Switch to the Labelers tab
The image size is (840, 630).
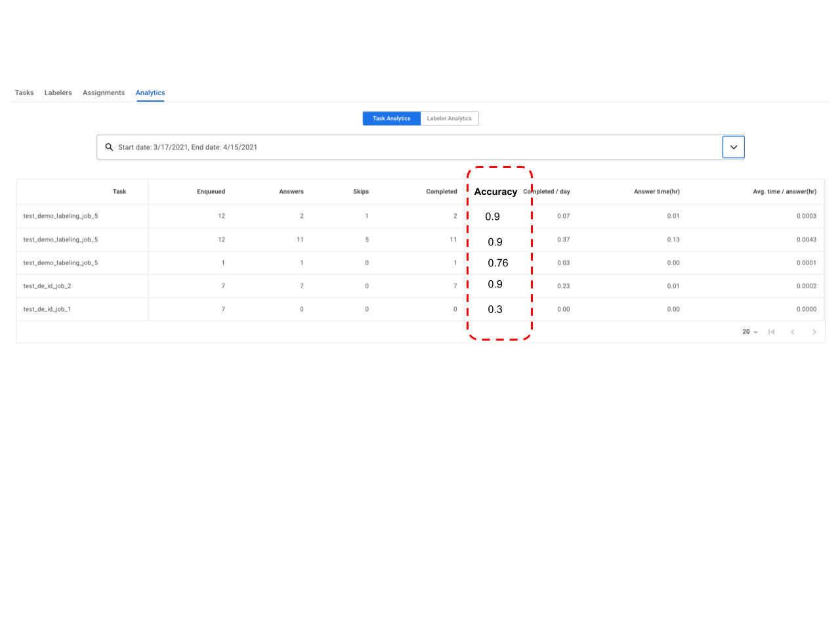pyautogui.click(x=58, y=93)
